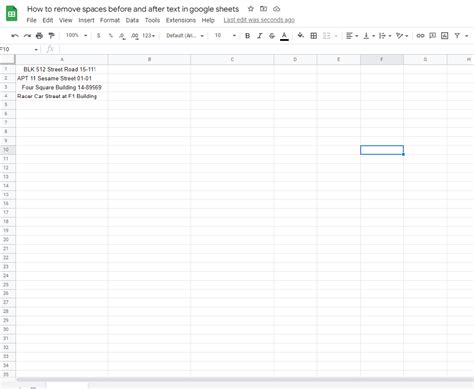Select column B header
Viewport: 474px width, 389px height.
pyautogui.click(x=149, y=60)
